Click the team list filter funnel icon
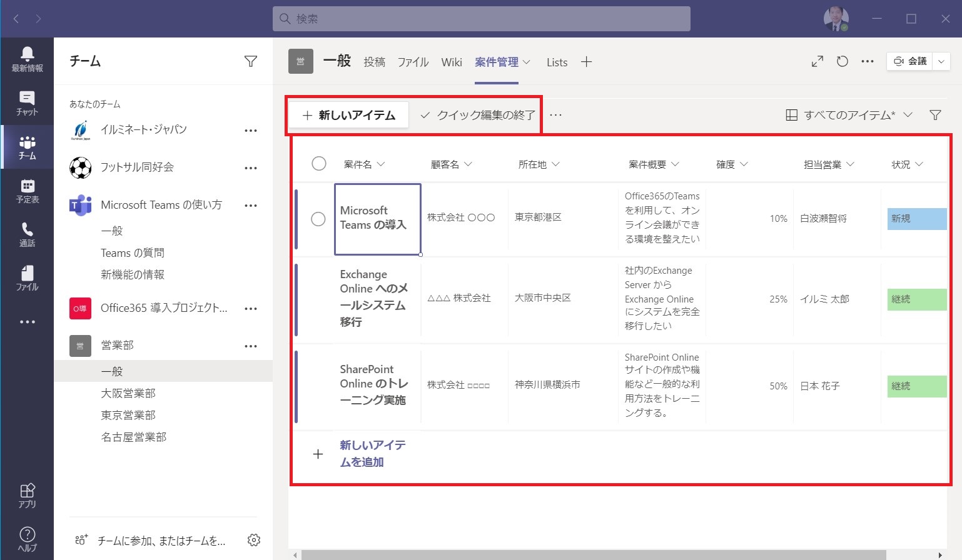962x560 pixels. (251, 61)
